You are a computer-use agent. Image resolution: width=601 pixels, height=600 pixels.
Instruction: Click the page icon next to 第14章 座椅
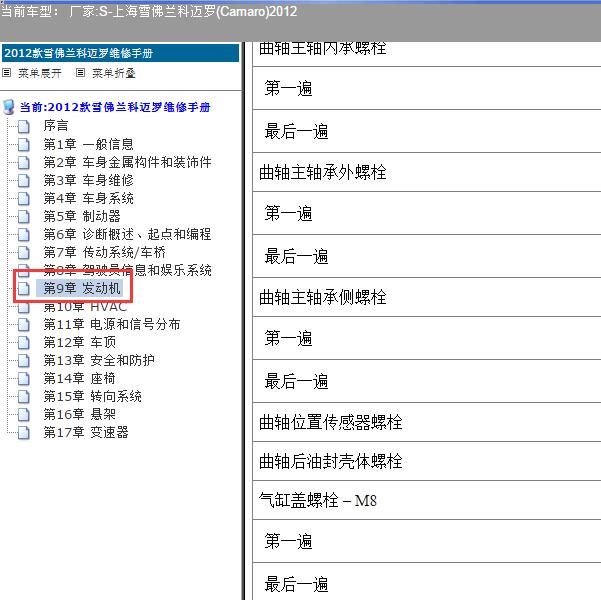24,378
